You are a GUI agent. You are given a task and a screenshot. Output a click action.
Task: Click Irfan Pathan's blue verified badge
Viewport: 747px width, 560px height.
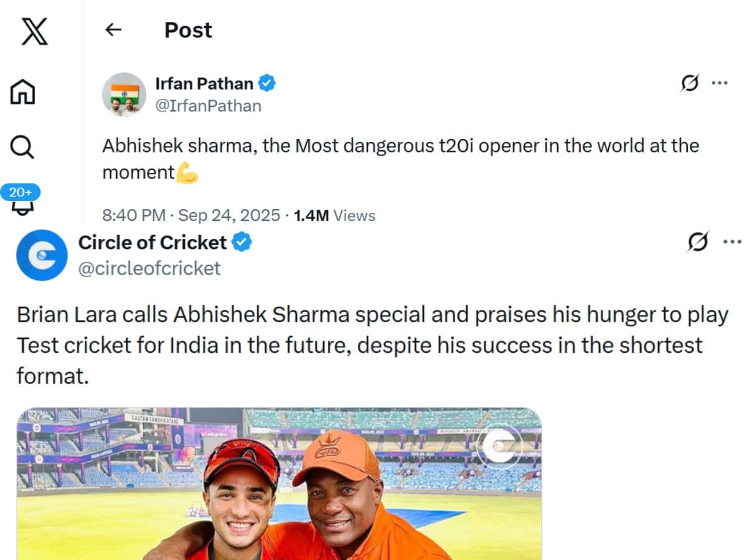pyautogui.click(x=268, y=83)
